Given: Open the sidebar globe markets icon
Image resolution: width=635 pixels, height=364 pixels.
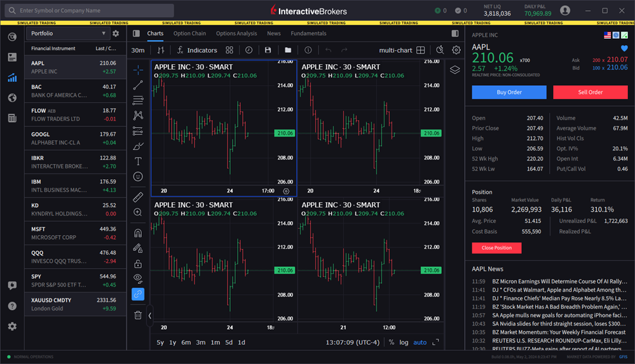Looking at the screenshot, I should pyautogui.click(x=12, y=98).
